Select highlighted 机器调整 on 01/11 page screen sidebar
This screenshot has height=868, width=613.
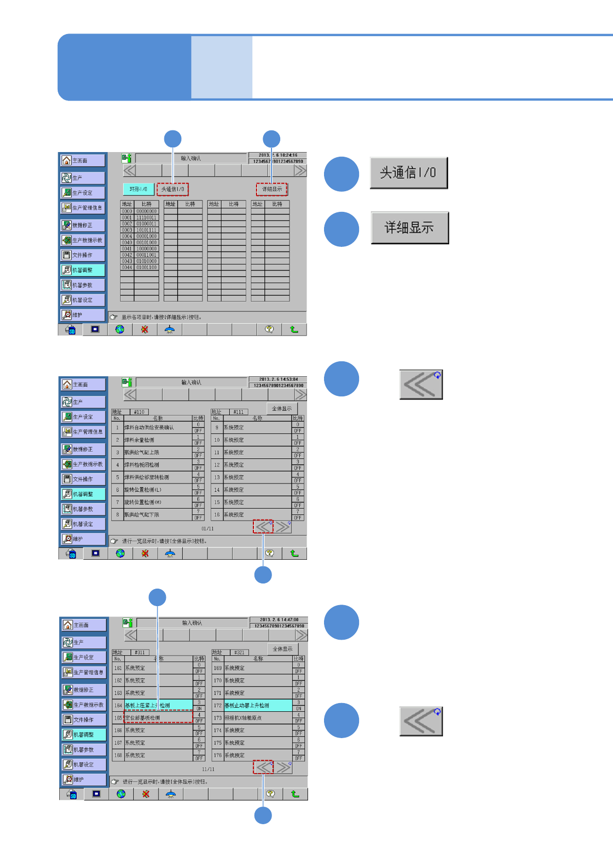point(83,494)
